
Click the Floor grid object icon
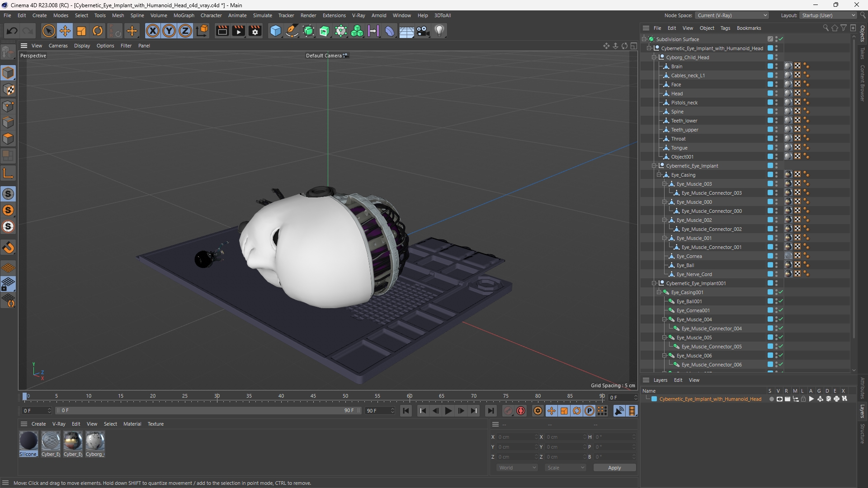406,31
